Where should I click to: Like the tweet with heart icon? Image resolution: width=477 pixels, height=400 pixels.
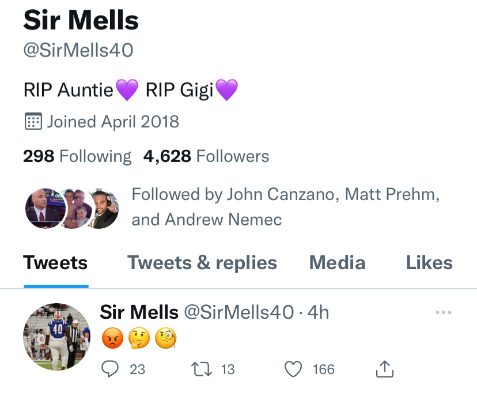tap(293, 369)
